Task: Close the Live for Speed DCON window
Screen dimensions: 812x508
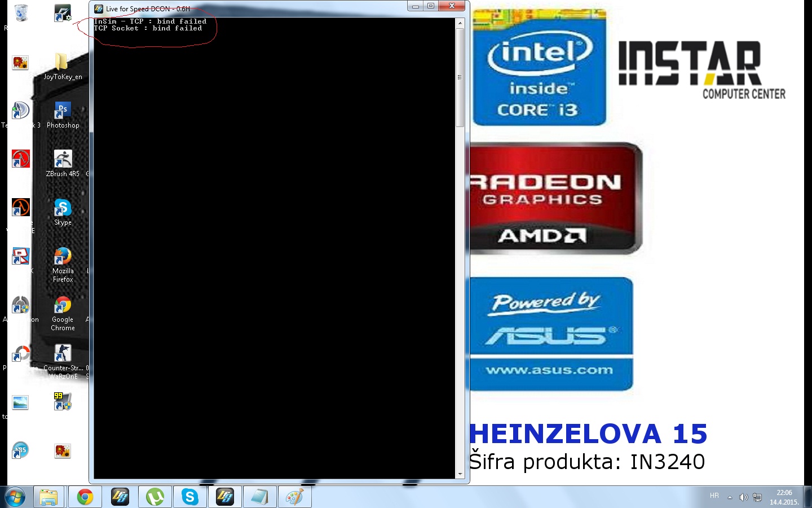Action: pyautogui.click(x=452, y=7)
